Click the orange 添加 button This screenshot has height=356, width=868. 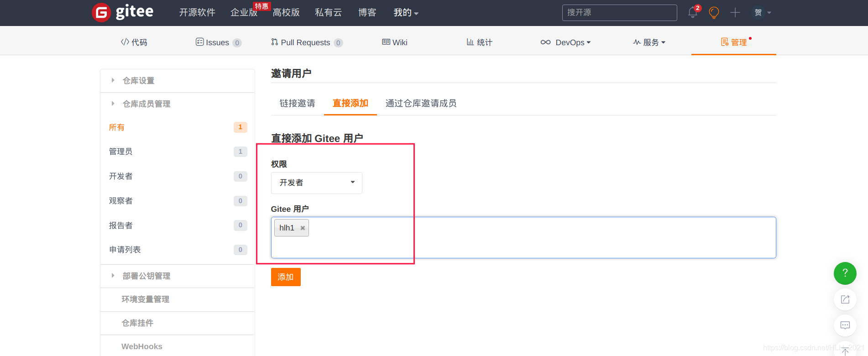(286, 277)
